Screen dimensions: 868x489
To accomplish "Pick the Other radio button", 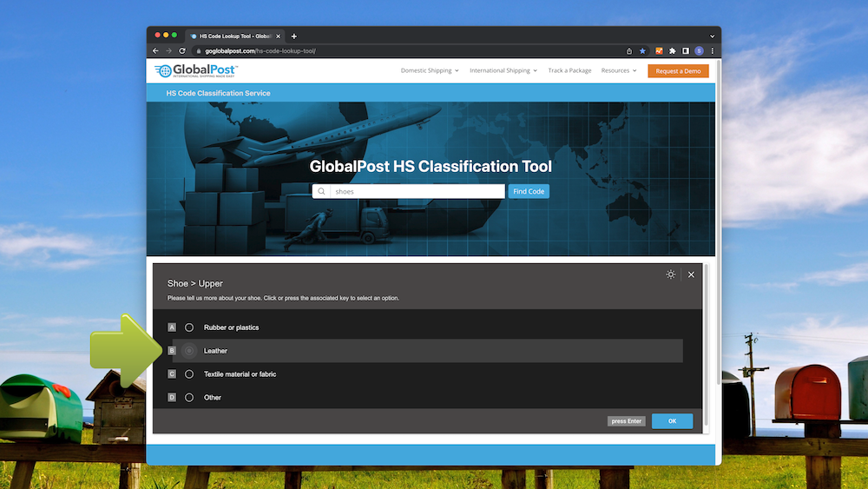I will [x=189, y=398].
